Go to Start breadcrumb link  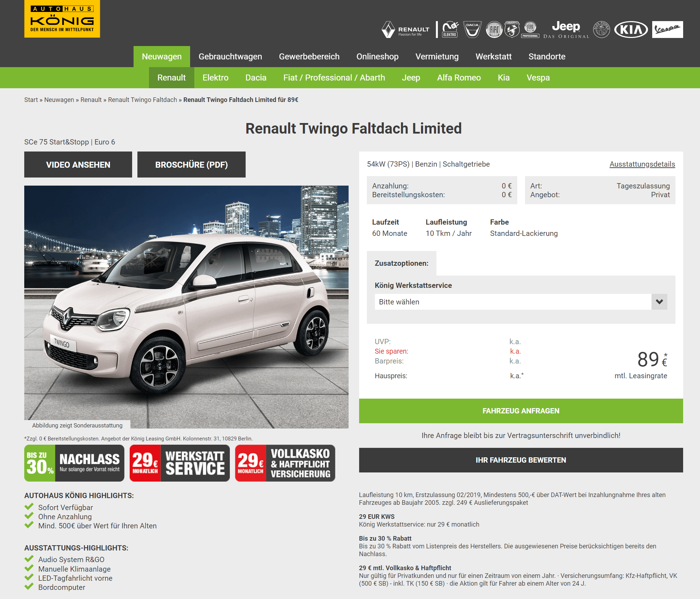(31, 100)
